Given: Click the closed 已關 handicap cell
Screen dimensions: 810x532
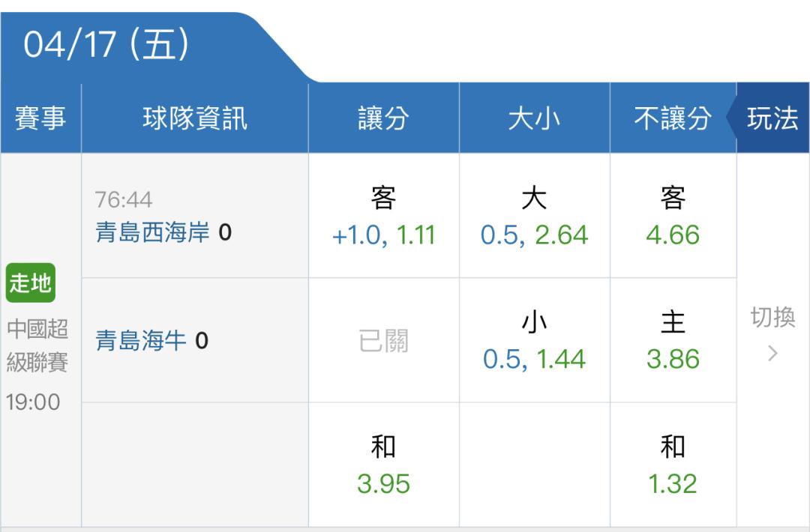Looking at the screenshot, I should coord(383,341).
